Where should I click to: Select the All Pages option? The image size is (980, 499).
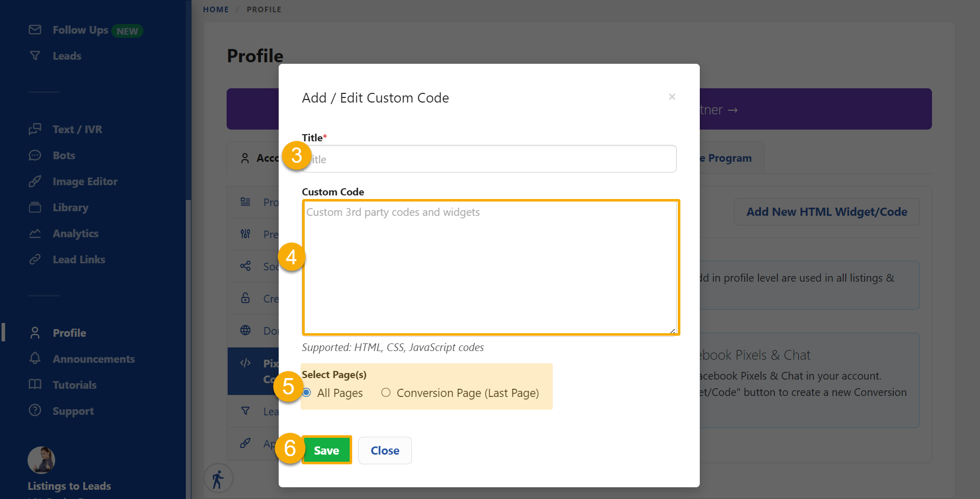[x=306, y=392]
